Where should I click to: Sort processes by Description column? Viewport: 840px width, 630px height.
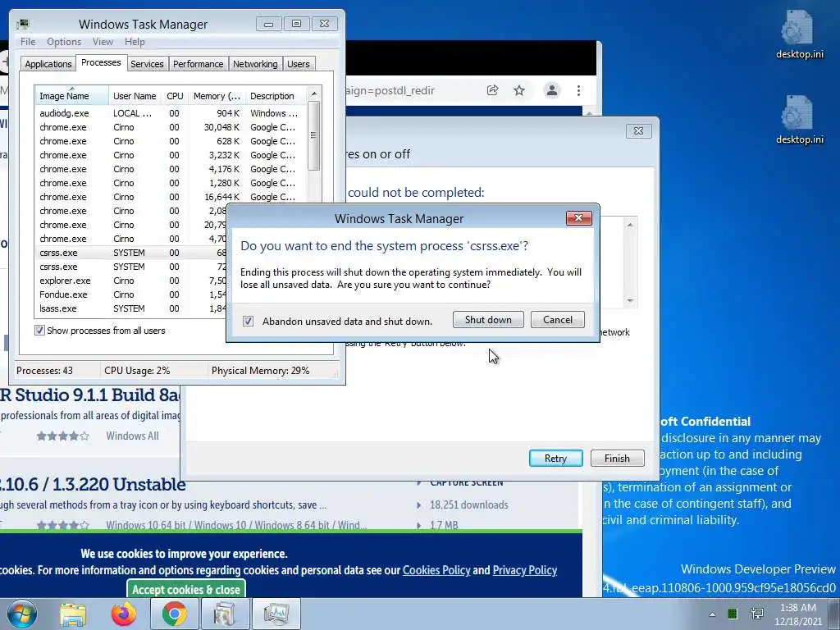[276, 96]
